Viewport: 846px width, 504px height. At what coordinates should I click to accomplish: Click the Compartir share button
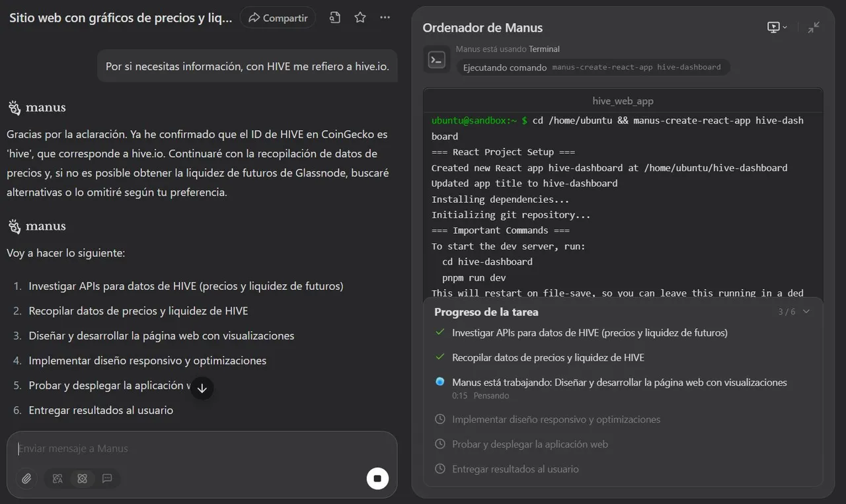(278, 18)
